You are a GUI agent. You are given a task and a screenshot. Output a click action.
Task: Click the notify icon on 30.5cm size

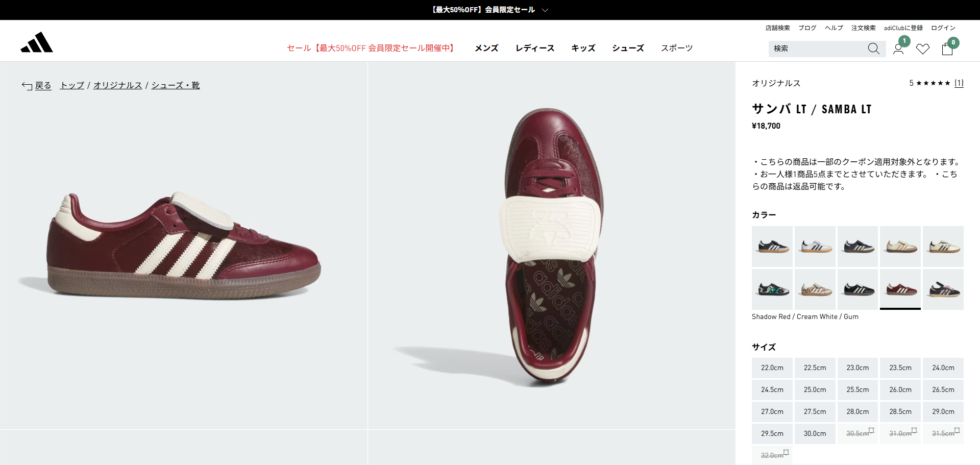pos(871,430)
